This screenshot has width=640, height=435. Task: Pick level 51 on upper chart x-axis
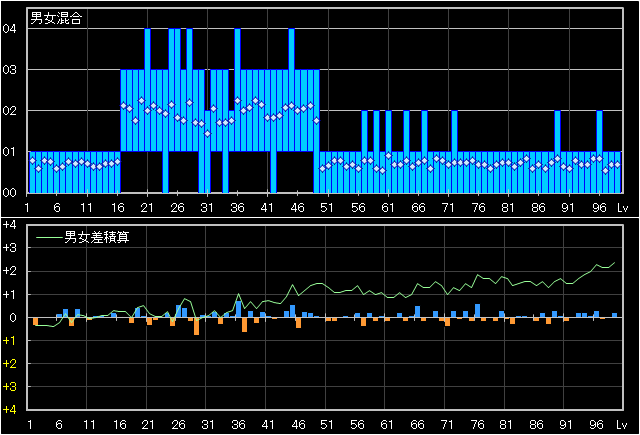[327, 208]
